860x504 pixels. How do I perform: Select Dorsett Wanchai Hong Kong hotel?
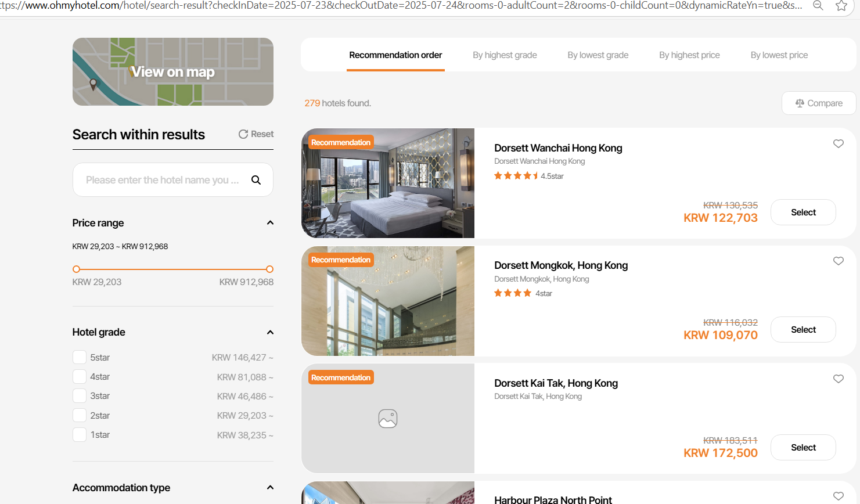(803, 213)
